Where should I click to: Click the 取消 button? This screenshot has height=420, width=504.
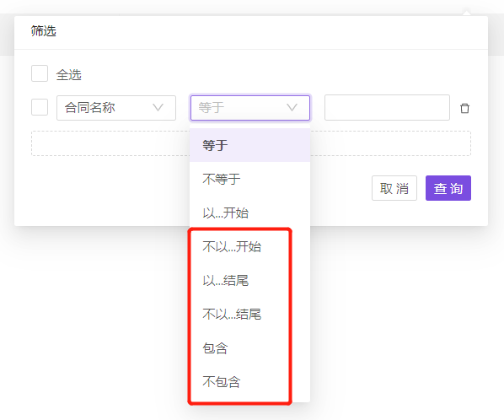tap(394, 188)
